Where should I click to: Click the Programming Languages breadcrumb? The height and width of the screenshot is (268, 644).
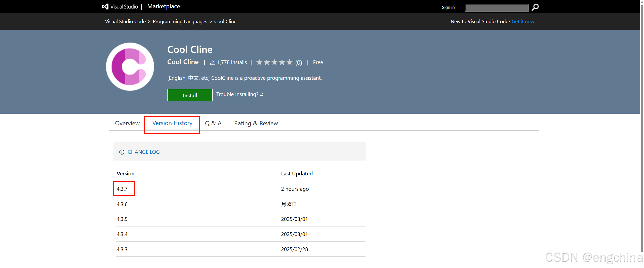coord(180,21)
